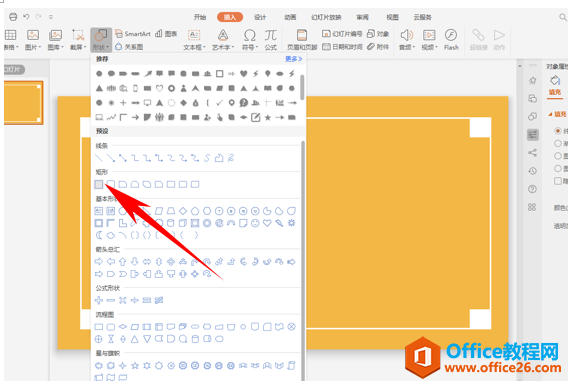Expand the audio dropdown in ribbon
The image size is (568, 385).
(406, 40)
